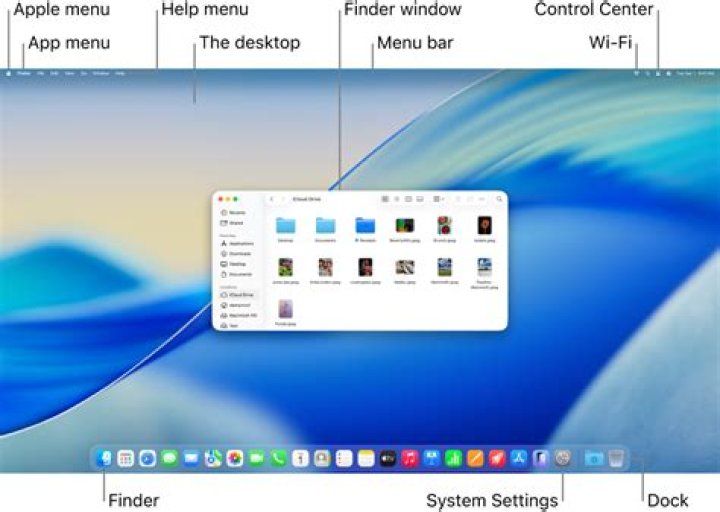Open the Finder group-by dropdown
Viewport: 720px width, 512px height.
click(x=439, y=199)
